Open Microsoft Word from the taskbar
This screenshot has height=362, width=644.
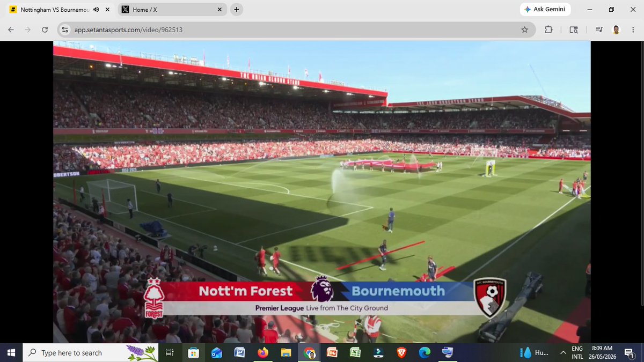[x=239, y=353]
